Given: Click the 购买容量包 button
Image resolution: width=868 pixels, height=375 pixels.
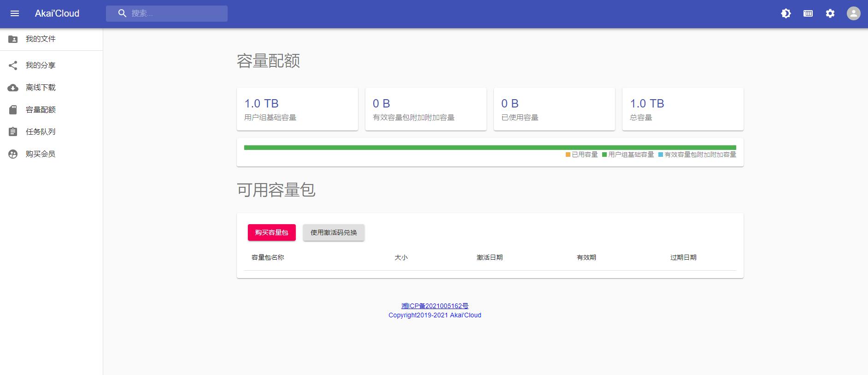Looking at the screenshot, I should [272, 232].
